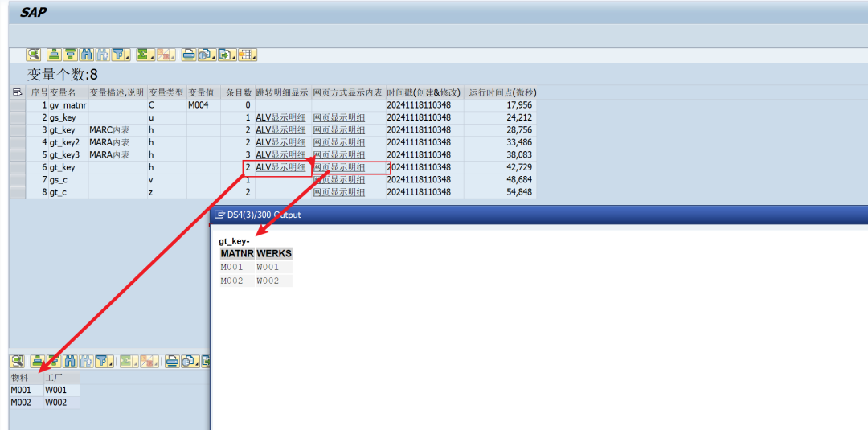Open 网页显示明细 link for gs_c row

[x=339, y=180]
